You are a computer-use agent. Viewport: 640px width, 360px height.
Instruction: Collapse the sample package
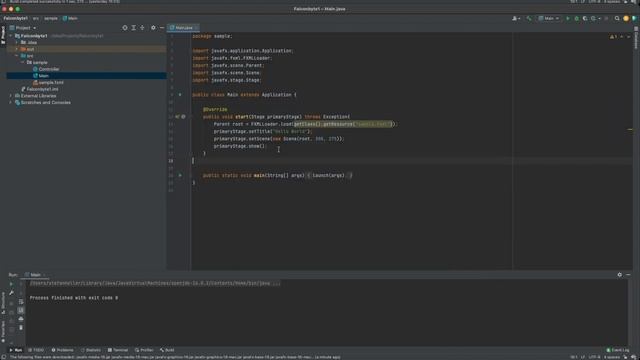click(23, 62)
